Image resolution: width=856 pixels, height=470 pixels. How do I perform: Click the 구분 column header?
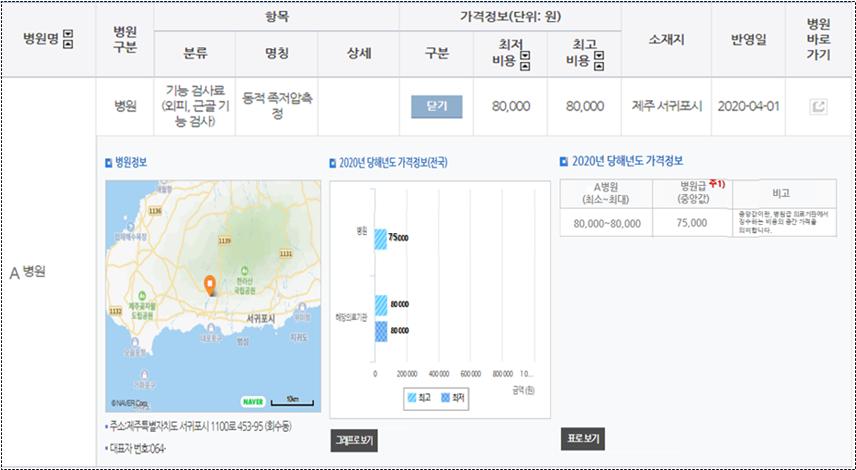click(437, 53)
